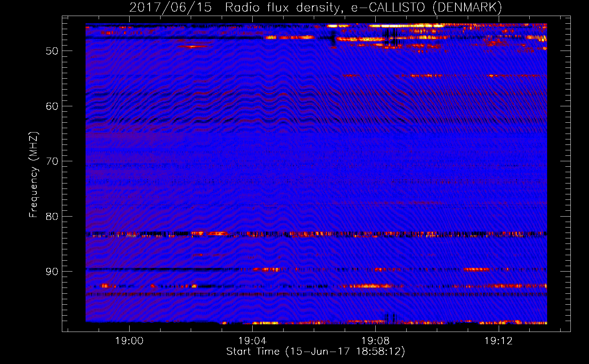Select the 'Frequency (MHZ)' y-axis label
This screenshot has width=589, height=364.
coord(33,175)
